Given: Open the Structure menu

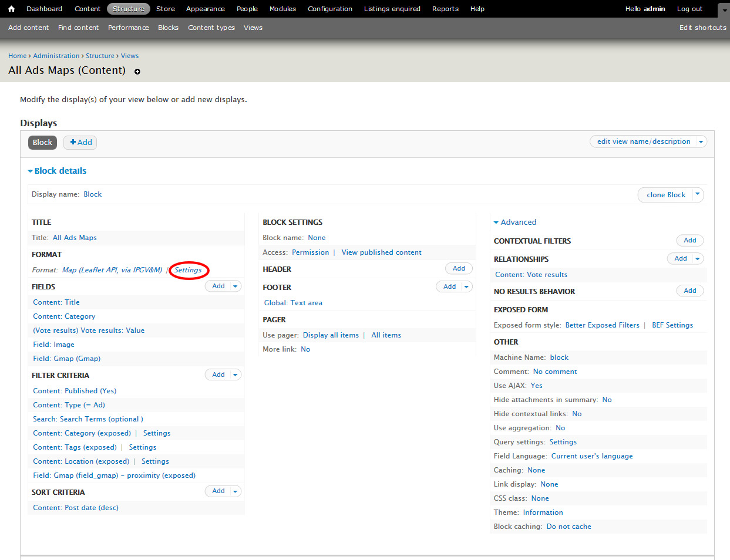Looking at the screenshot, I should [x=128, y=9].
